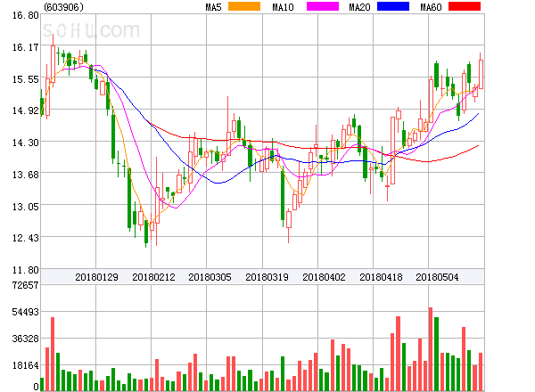Image resolution: width=535 pixels, height=392 pixels.
Task: Click the 15.55 price axis label
Action: point(26,79)
